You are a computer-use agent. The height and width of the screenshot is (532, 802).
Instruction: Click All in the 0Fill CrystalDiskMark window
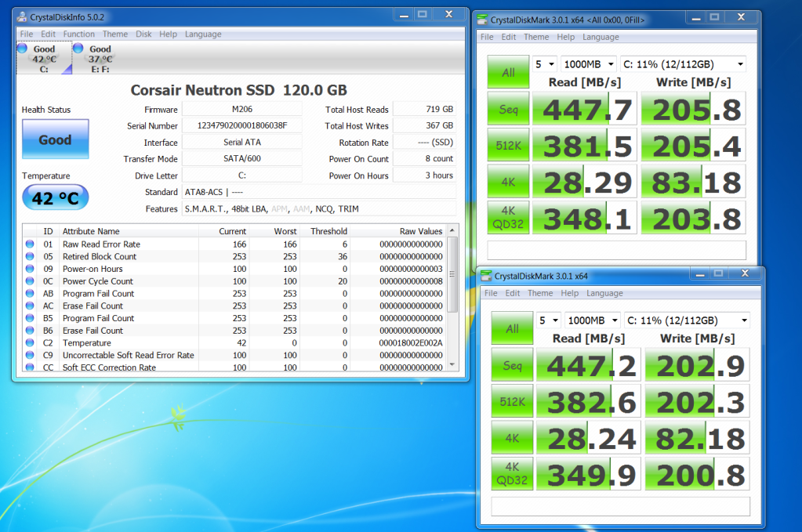click(x=508, y=72)
